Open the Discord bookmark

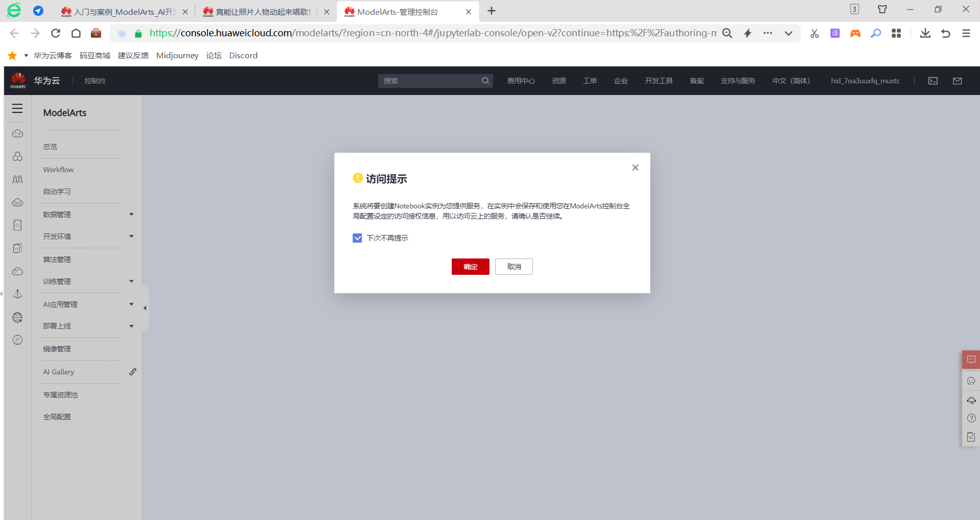[x=243, y=55]
